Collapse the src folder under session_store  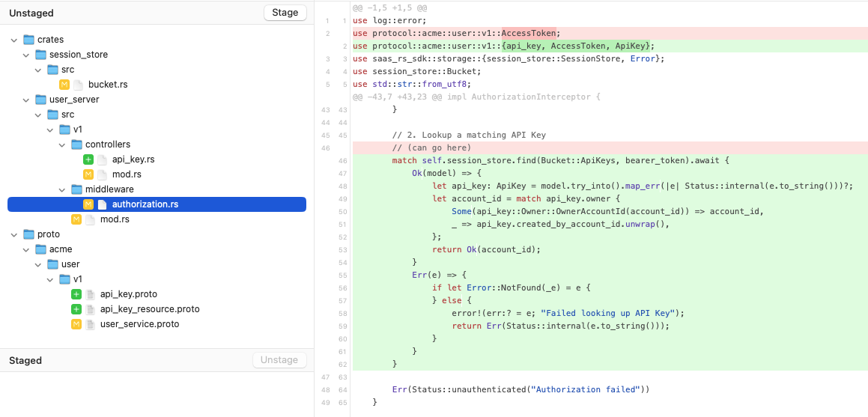tap(38, 70)
